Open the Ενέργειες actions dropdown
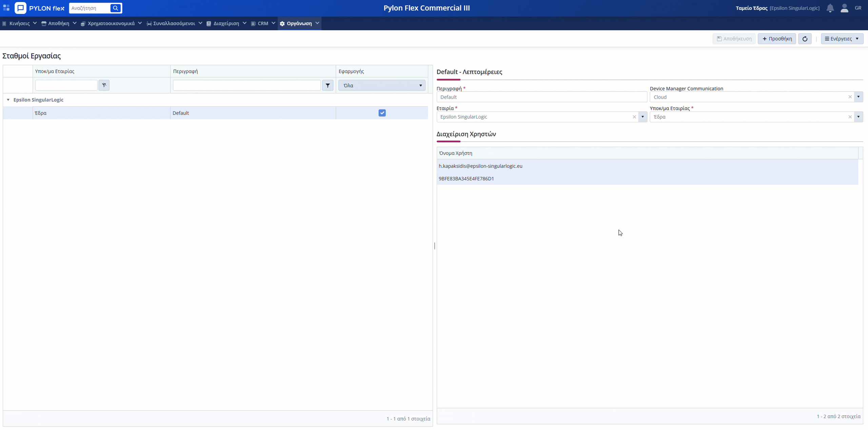The image size is (868, 430). click(842, 39)
